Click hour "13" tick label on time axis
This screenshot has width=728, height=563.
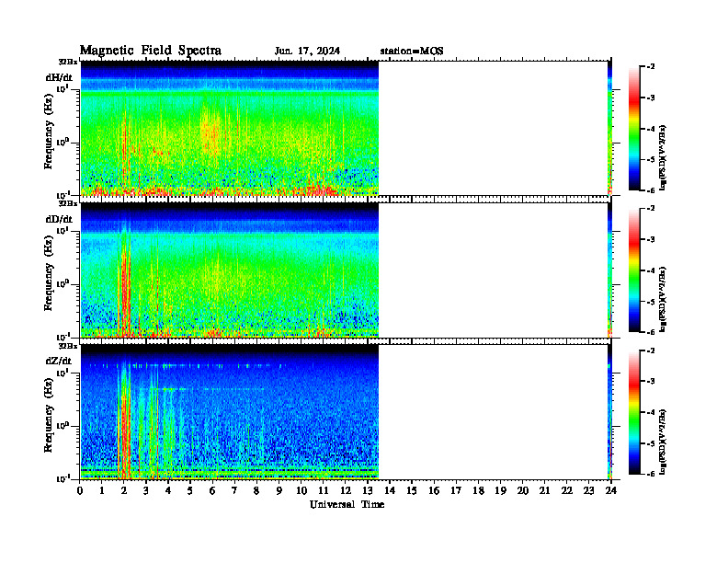(368, 490)
